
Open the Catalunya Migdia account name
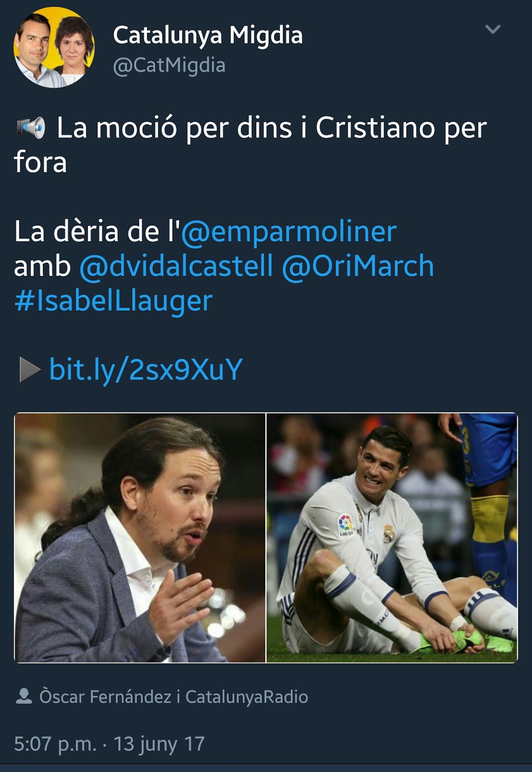(x=208, y=36)
